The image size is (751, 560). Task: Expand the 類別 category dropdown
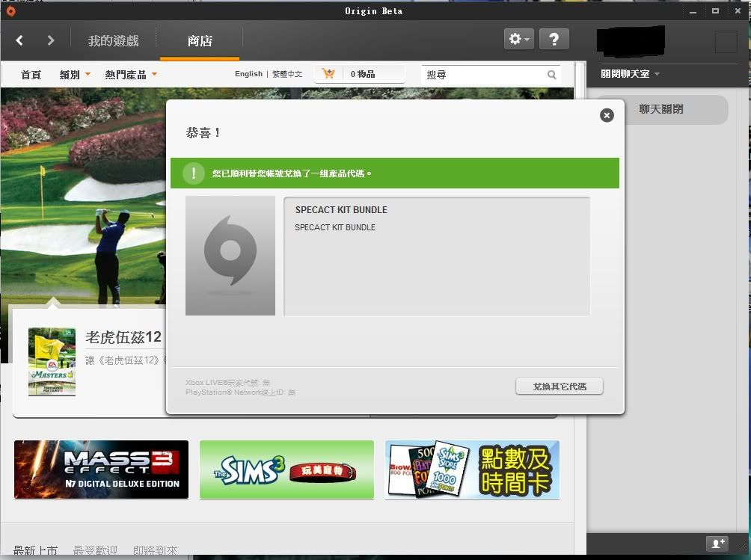click(x=75, y=75)
